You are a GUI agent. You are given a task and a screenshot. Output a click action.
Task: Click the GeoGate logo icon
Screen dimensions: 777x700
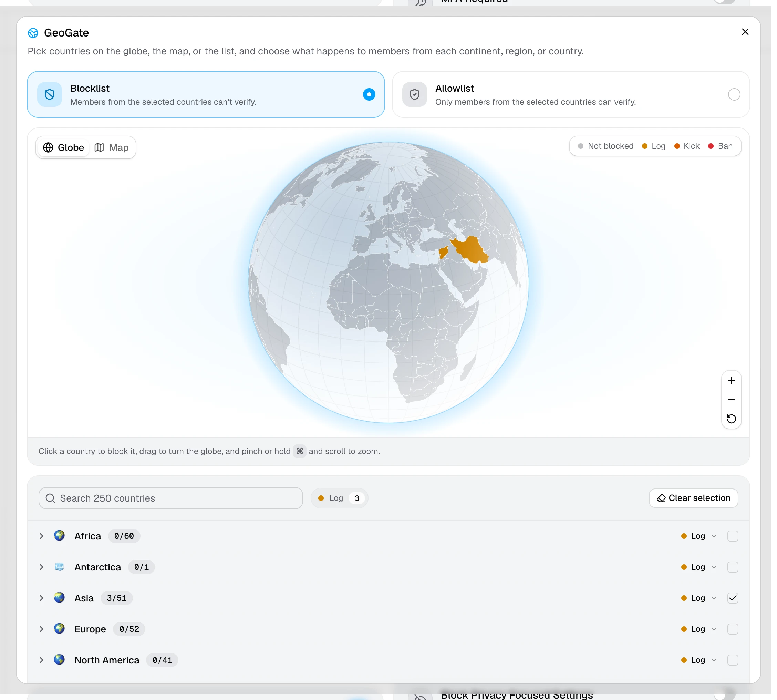click(x=33, y=33)
